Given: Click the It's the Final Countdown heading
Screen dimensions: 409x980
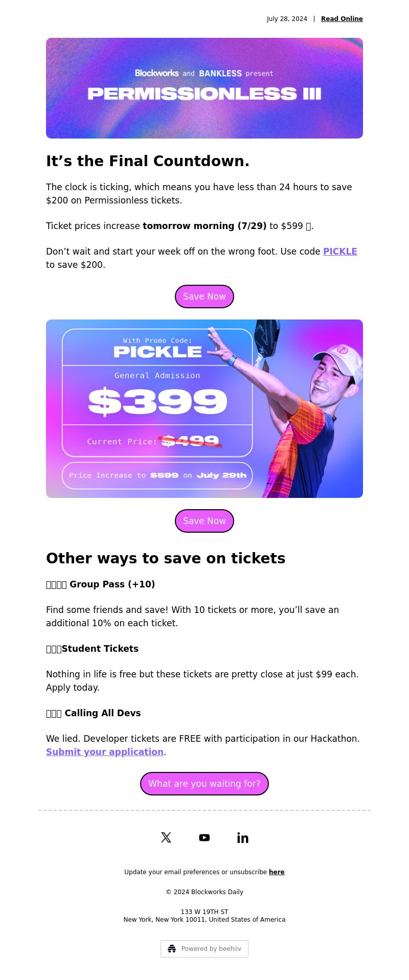Looking at the screenshot, I should click(148, 162).
